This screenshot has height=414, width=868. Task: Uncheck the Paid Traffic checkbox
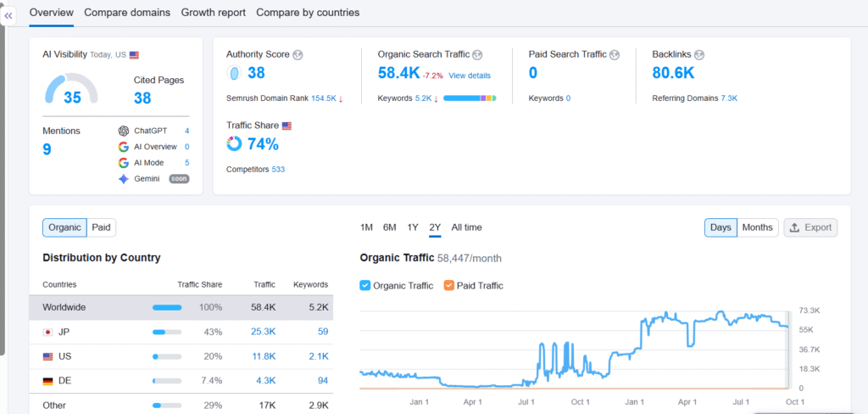click(448, 286)
